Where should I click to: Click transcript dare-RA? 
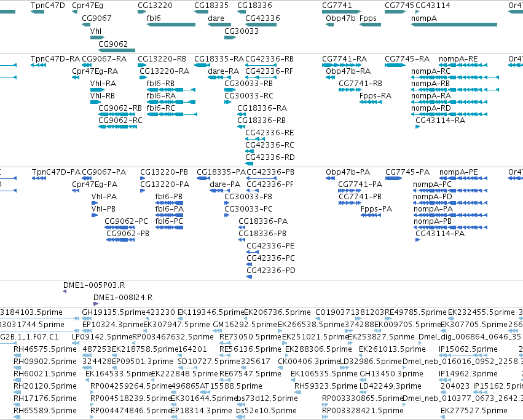point(224,71)
